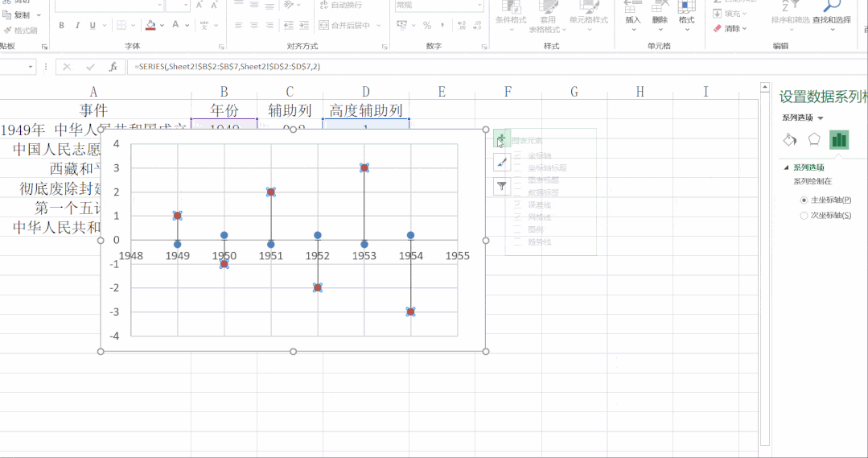
Task: Align text left in the alignment group
Action: coord(239,26)
